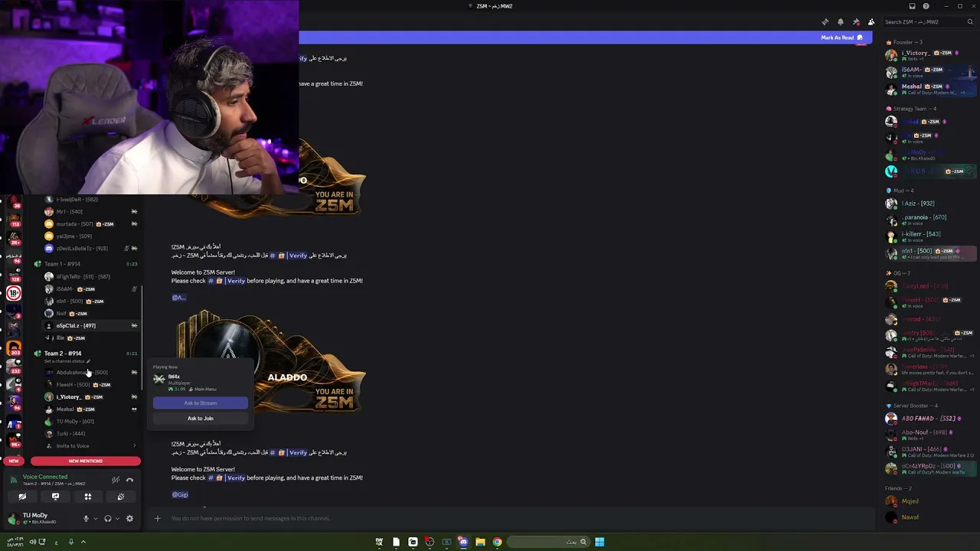Select oSpC1aLz - [497] in Team 1 voice channel
Screen dimensions: 980x551
91,326
